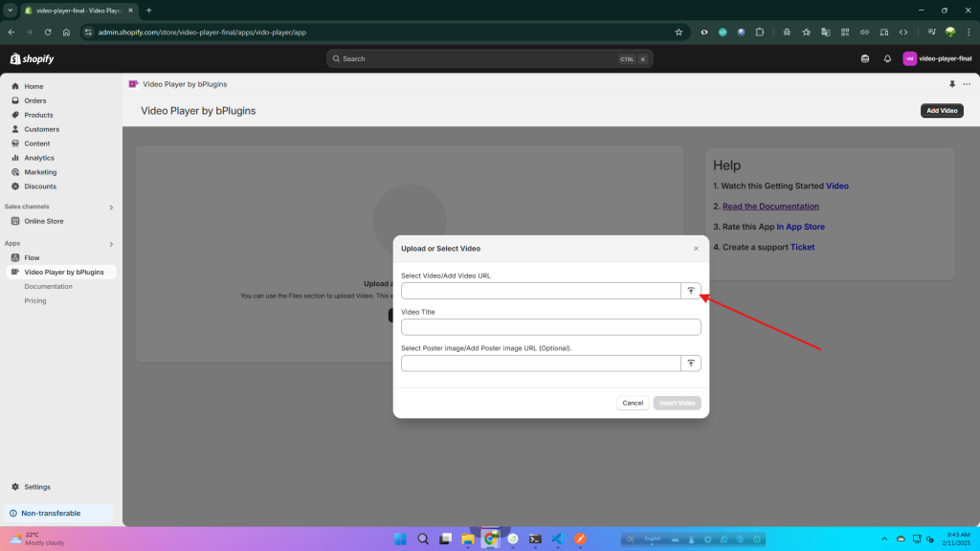Open the notifications bell icon
This screenshot has height=551, width=980.
(x=887, y=58)
